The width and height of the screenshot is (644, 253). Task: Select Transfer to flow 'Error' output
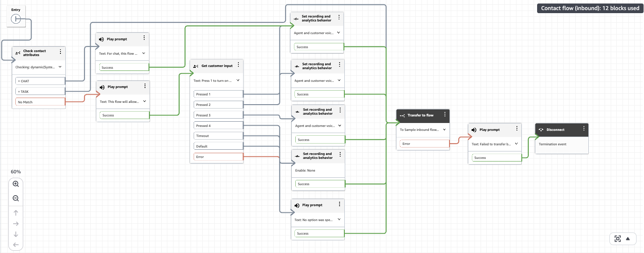point(425,144)
